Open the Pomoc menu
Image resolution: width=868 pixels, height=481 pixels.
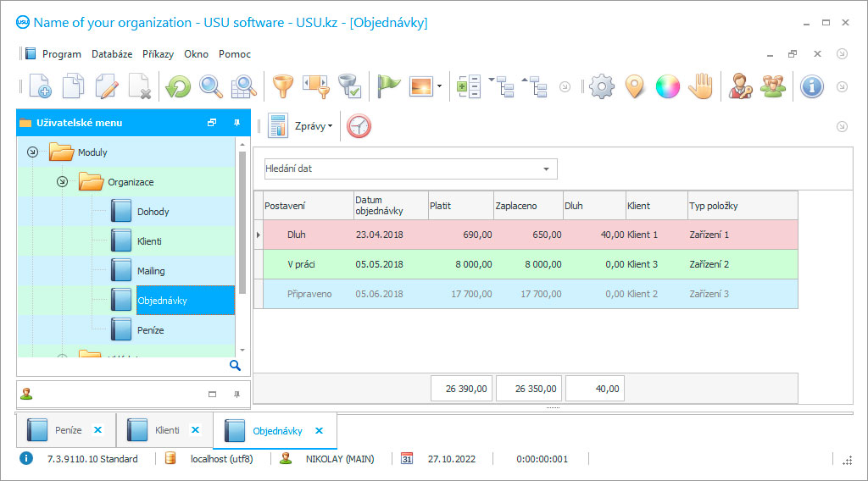(235, 54)
